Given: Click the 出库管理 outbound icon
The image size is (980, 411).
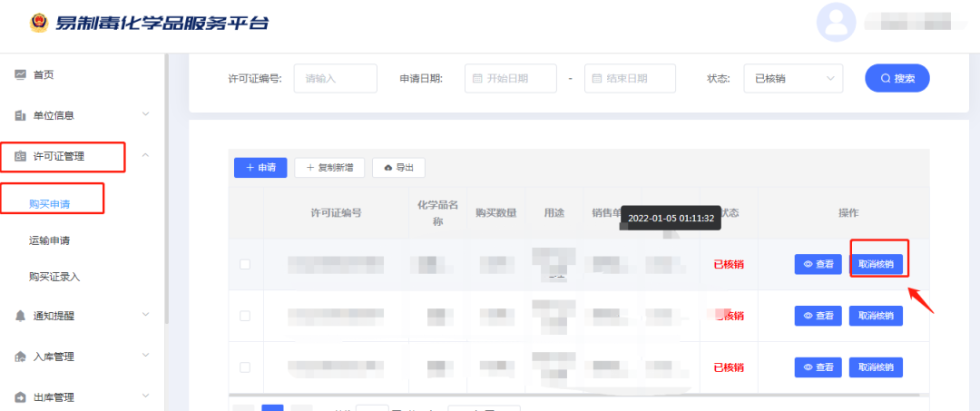Looking at the screenshot, I should click(20, 397).
